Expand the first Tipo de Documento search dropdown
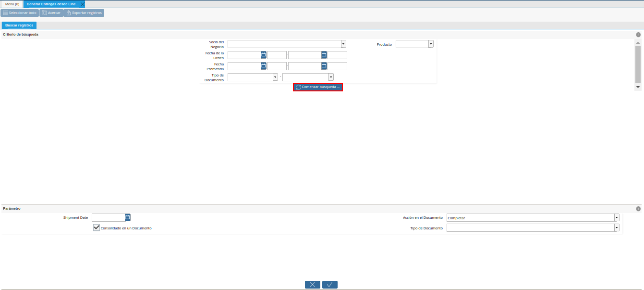 click(275, 77)
